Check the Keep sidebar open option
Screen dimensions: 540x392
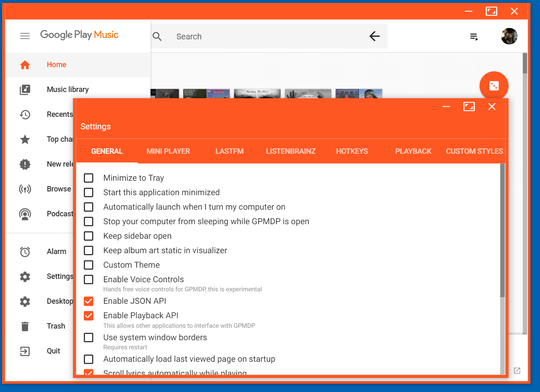tap(89, 236)
